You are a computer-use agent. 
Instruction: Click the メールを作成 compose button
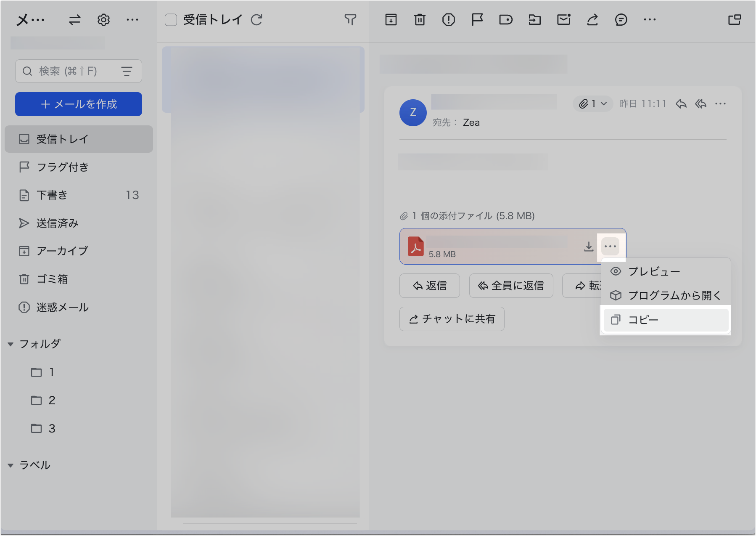click(79, 104)
